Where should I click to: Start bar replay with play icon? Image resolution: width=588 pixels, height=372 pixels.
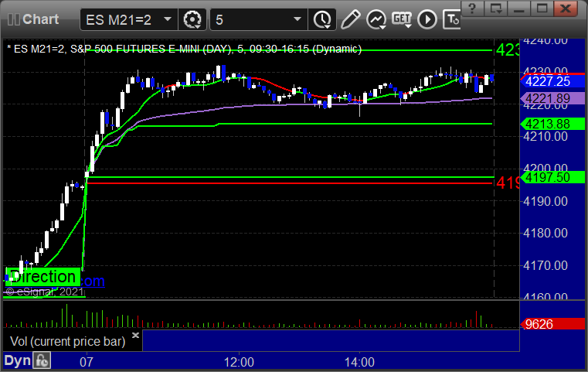pyautogui.click(x=427, y=19)
